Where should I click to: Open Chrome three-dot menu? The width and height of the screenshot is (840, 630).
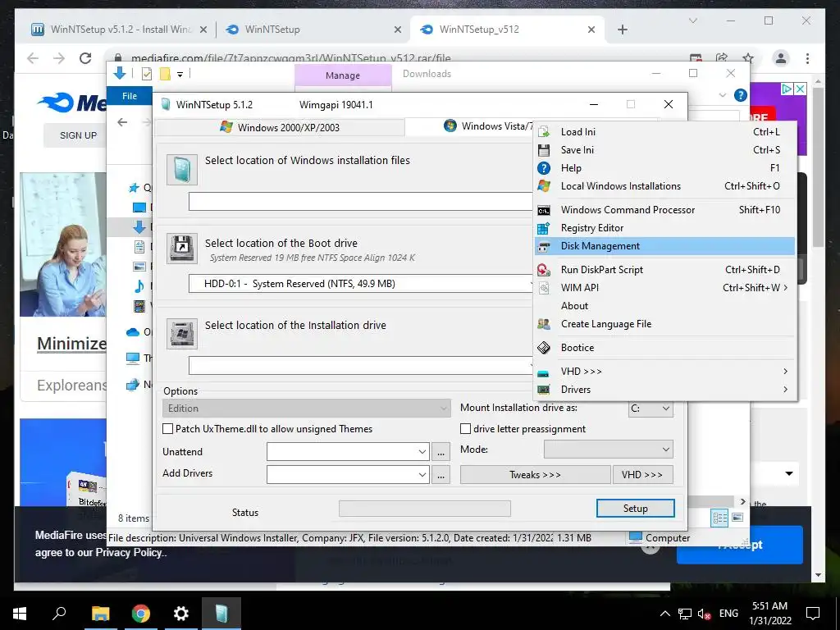click(x=807, y=58)
